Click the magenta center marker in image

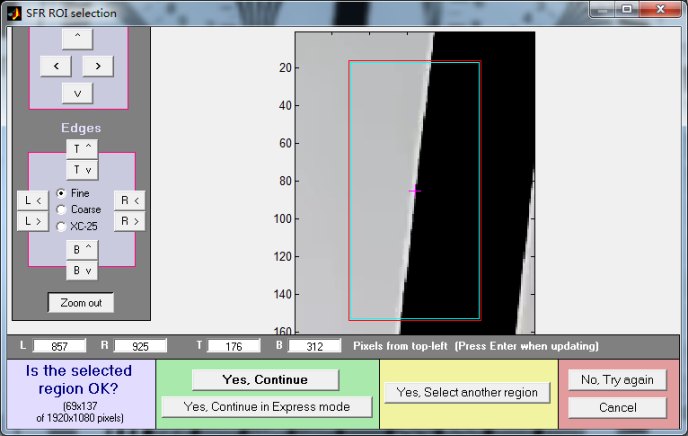pyautogui.click(x=414, y=190)
